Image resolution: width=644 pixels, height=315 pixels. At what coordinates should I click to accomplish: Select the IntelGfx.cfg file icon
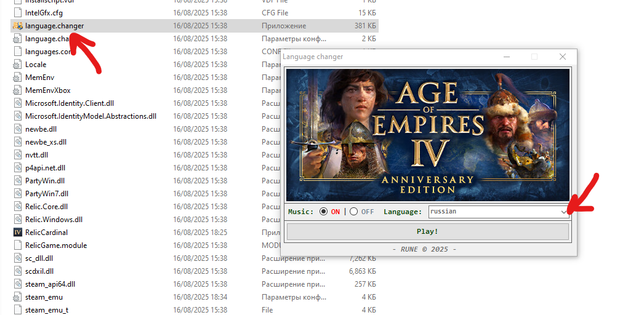click(x=18, y=13)
